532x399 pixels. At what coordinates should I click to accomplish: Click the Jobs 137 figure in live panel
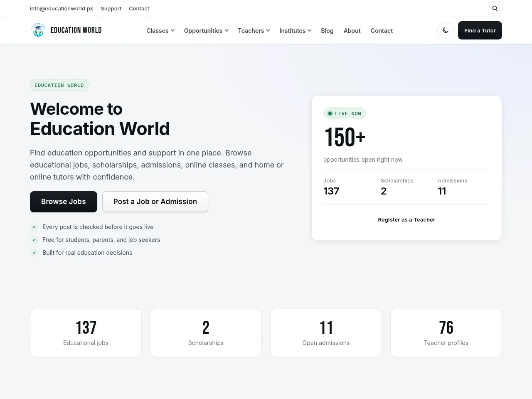tap(331, 191)
